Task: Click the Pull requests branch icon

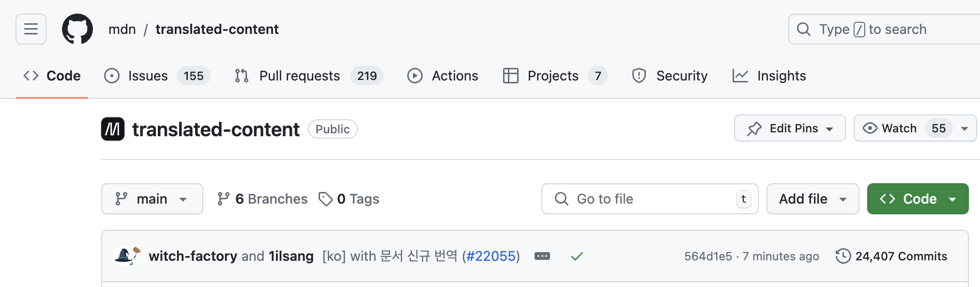Action: click(x=241, y=76)
